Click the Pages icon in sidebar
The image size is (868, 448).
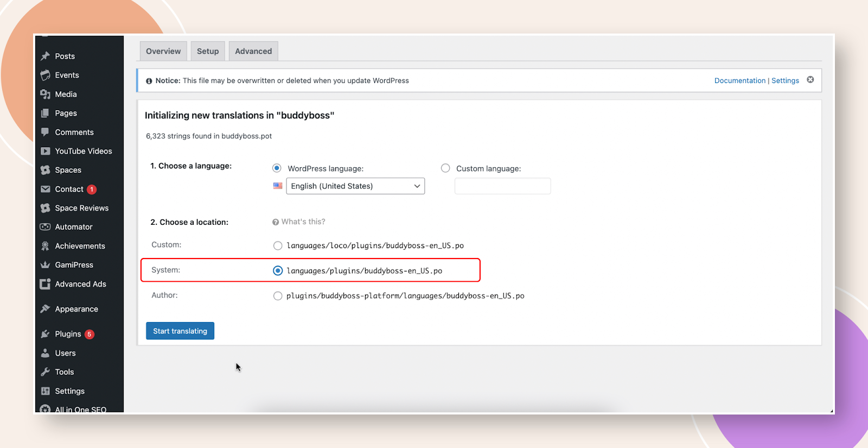[46, 113]
